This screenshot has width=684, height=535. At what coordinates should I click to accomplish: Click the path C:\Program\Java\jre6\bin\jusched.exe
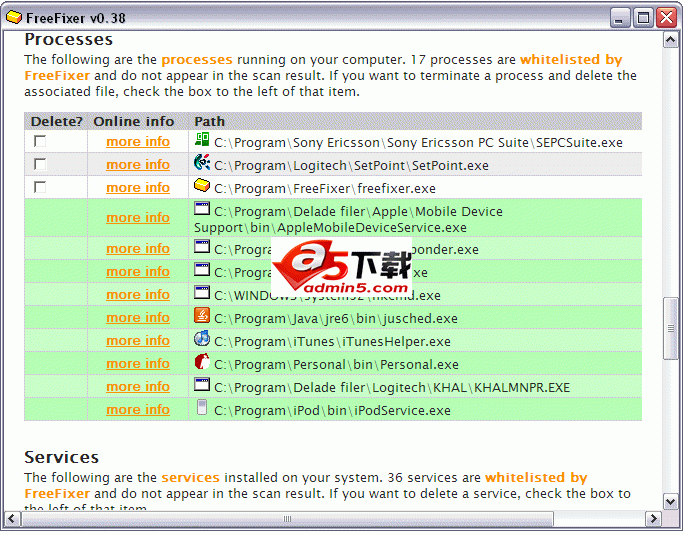pos(336,319)
